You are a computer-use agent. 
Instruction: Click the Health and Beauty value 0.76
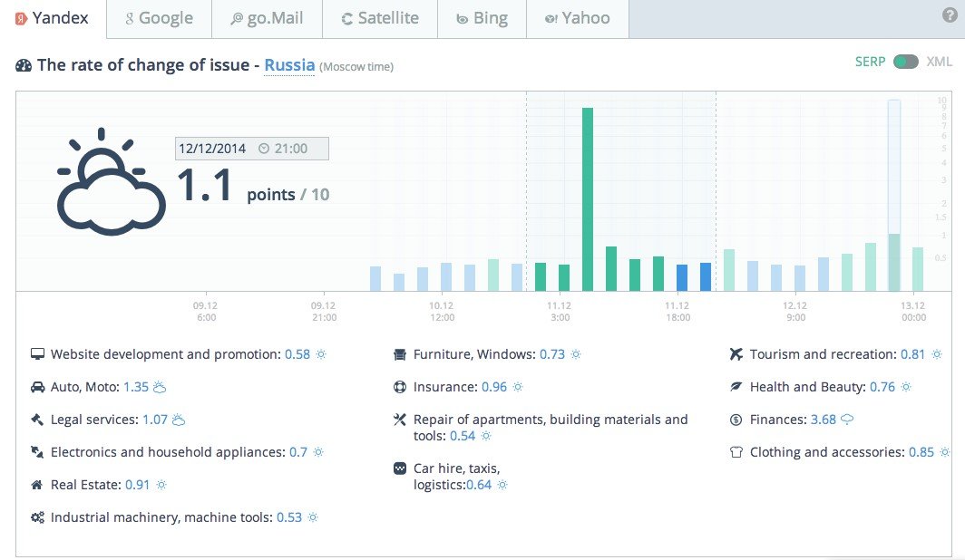tap(882, 387)
